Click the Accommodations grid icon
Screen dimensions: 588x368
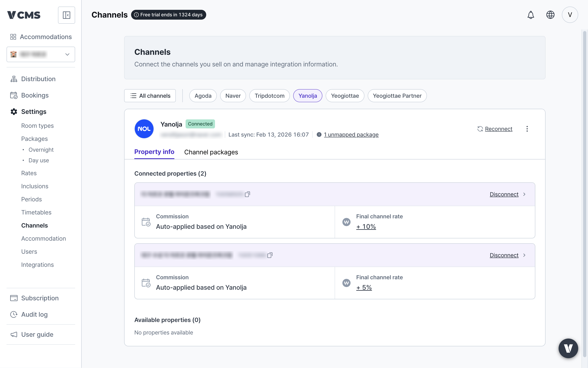(13, 37)
